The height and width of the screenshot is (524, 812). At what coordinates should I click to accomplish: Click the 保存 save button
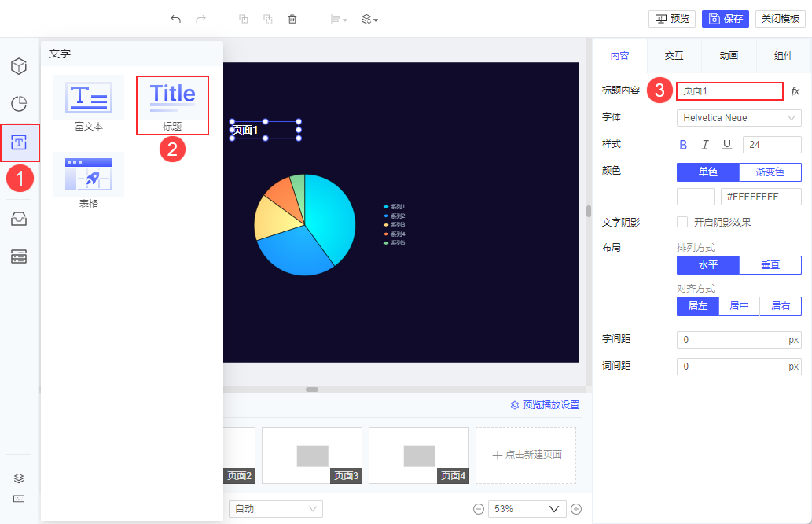725,19
